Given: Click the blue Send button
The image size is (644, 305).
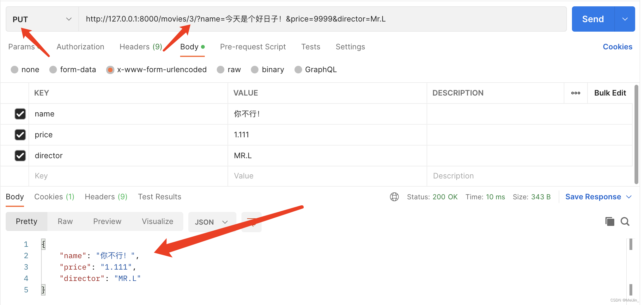Looking at the screenshot, I should [x=593, y=19].
